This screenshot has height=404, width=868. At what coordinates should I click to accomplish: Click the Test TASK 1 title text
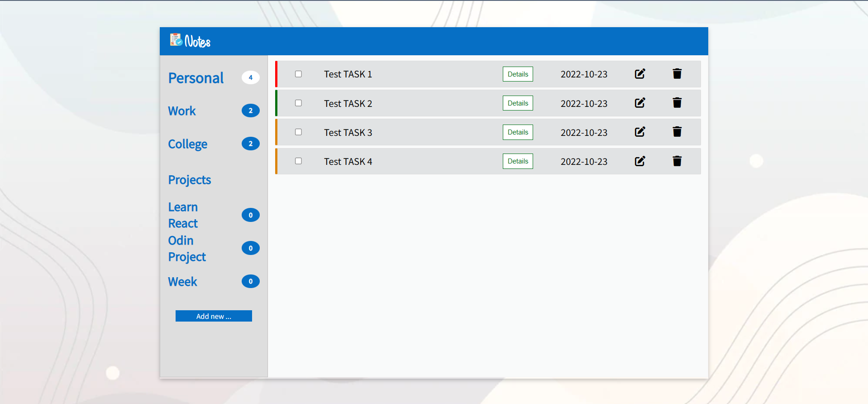coord(348,74)
